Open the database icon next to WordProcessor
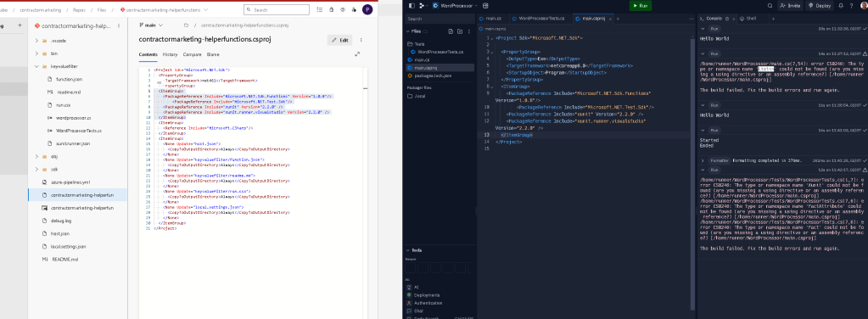 point(485,5)
